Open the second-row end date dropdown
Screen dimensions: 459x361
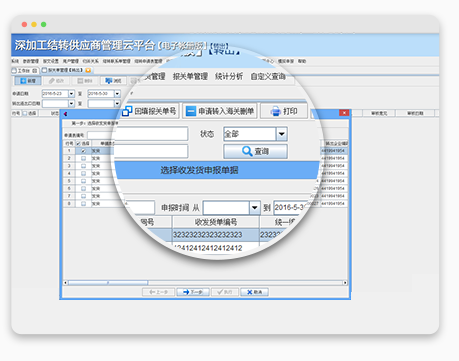click(x=117, y=104)
